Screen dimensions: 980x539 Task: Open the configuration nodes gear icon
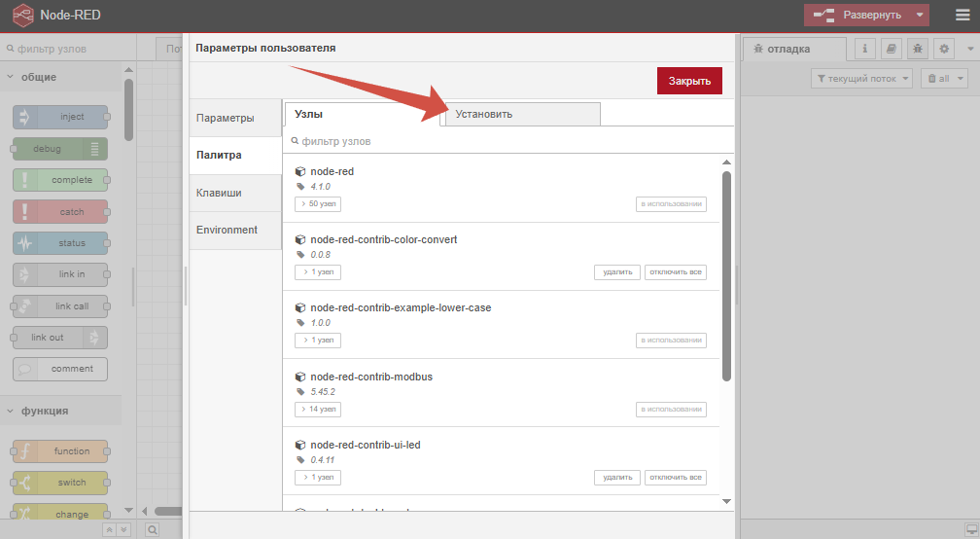pos(943,49)
